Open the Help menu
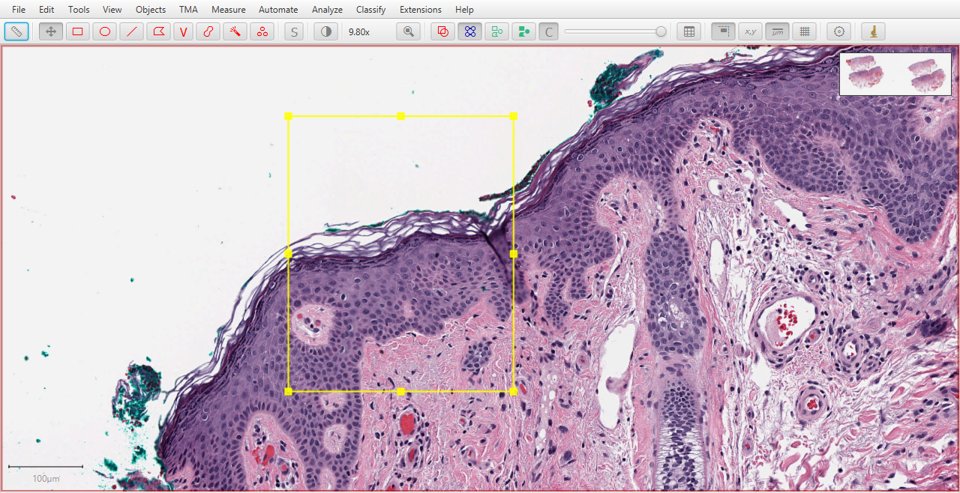 tap(464, 10)
